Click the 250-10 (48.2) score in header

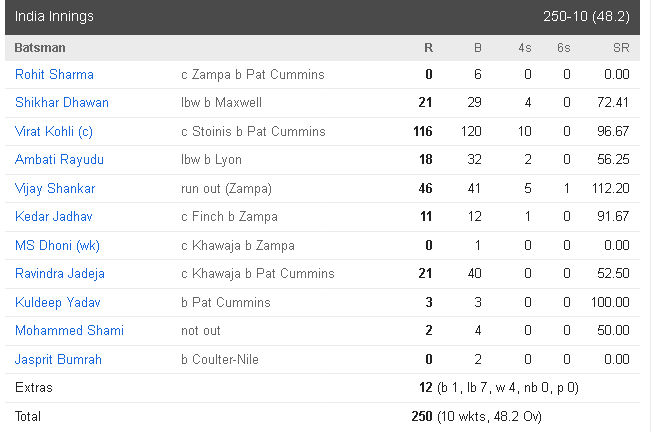(586, 17)
